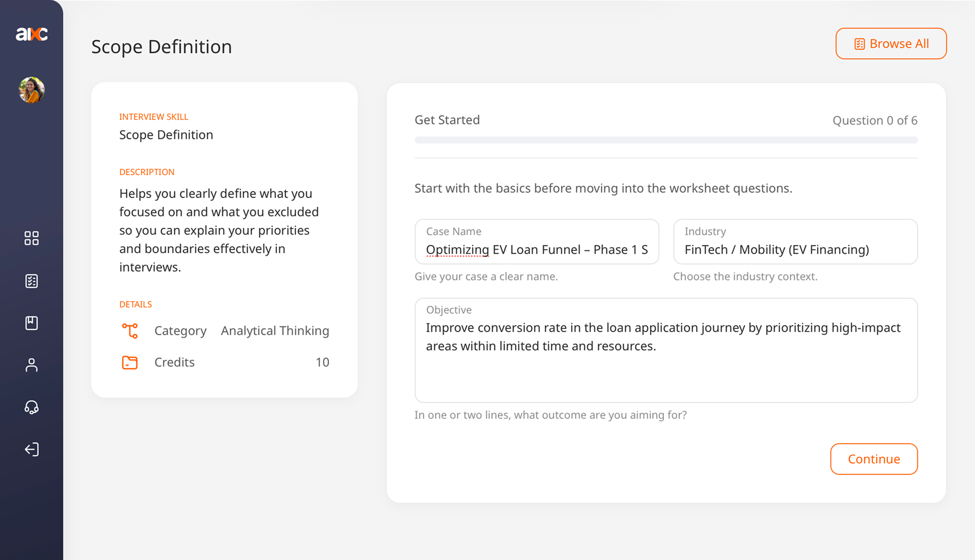Click the profile photo avatar

point(31,90)
